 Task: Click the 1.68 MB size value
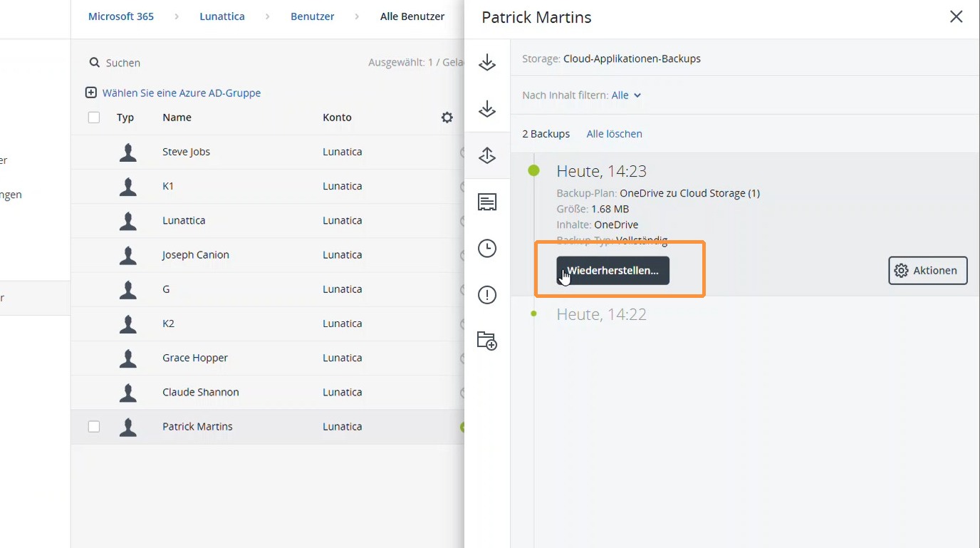point(610,209)
